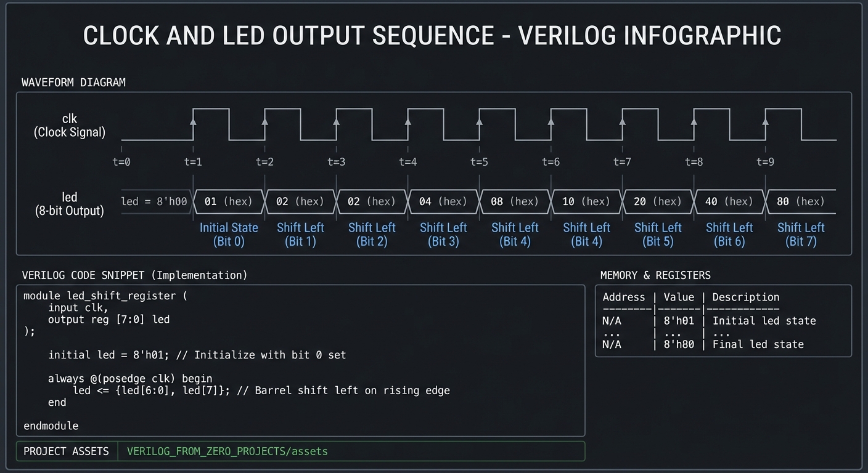
Task: Click the led = 8'h00 initial segment
Action: click(155, 201)
